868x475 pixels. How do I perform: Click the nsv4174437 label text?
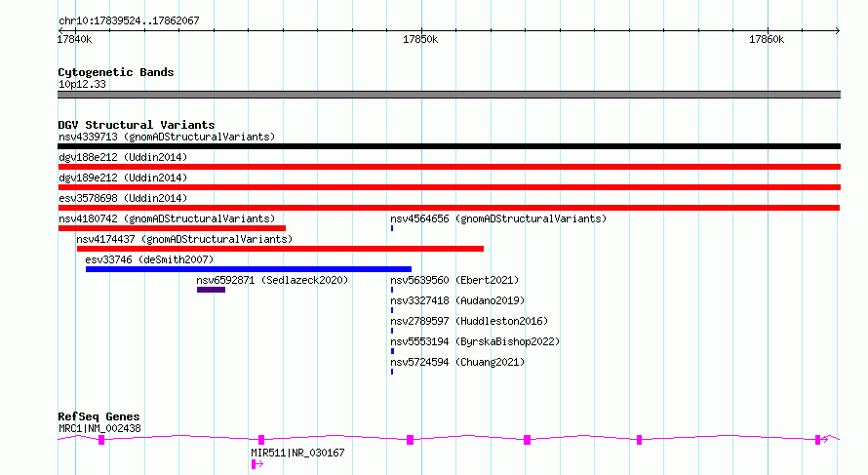click(x=184, y=239)
